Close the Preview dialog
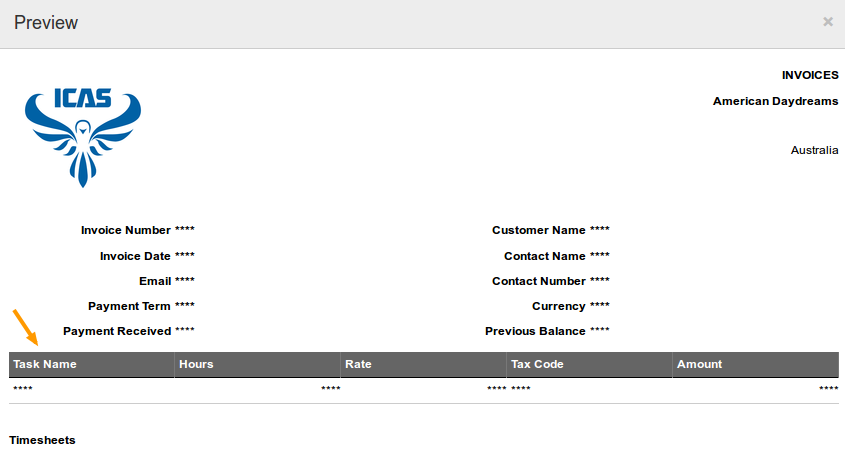The image size is (845, 450). click(x=828, y=22)
